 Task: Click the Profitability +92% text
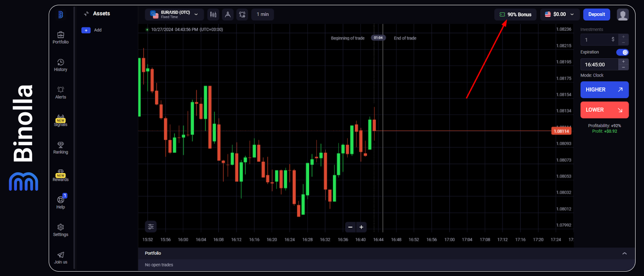click(604, 126)
